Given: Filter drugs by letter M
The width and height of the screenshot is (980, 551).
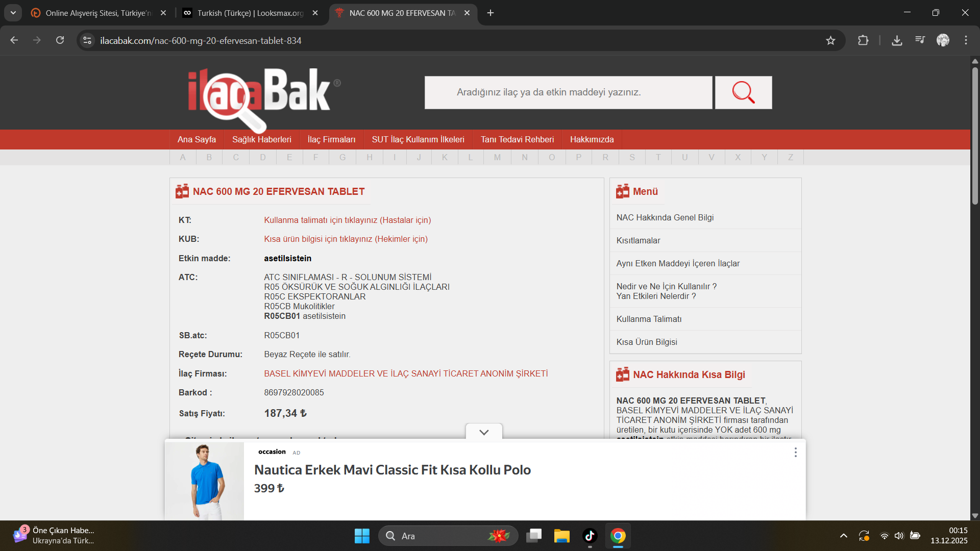Looking at the screenshot, I should 497,157.
